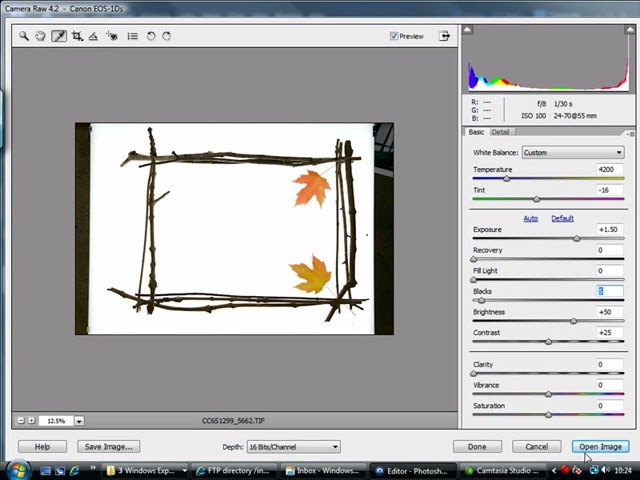Screen dimensions: 640x480
Task: Click the Show Desktop quick launch icon
Action: (45, 471)
